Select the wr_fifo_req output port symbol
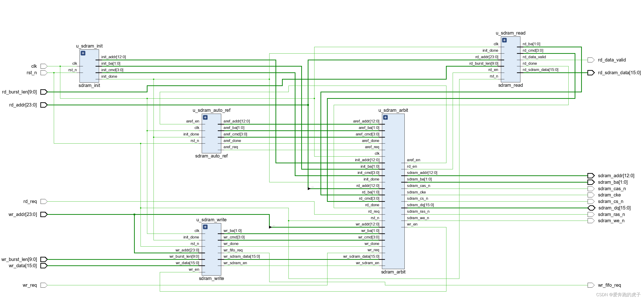 click(x=591, y=285)
